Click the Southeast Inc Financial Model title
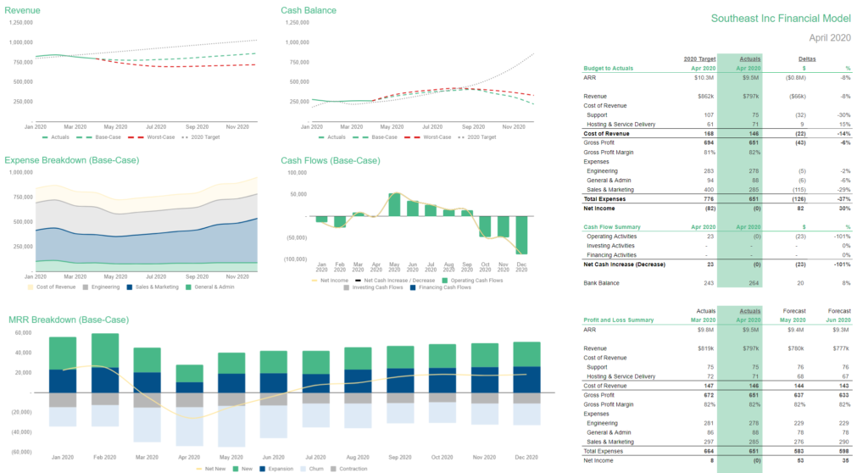Screen dimensions: 868x473 coord(780,17)
